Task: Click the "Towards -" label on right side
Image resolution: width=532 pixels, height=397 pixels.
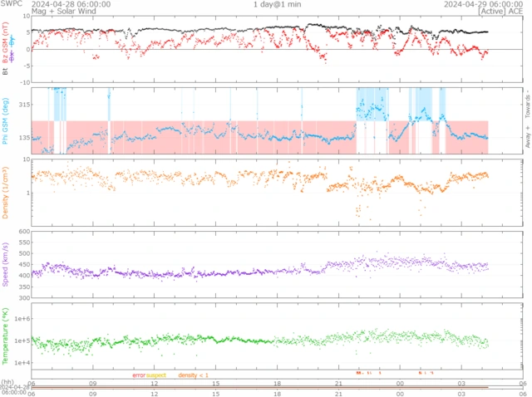Action: tap(527, 103)
